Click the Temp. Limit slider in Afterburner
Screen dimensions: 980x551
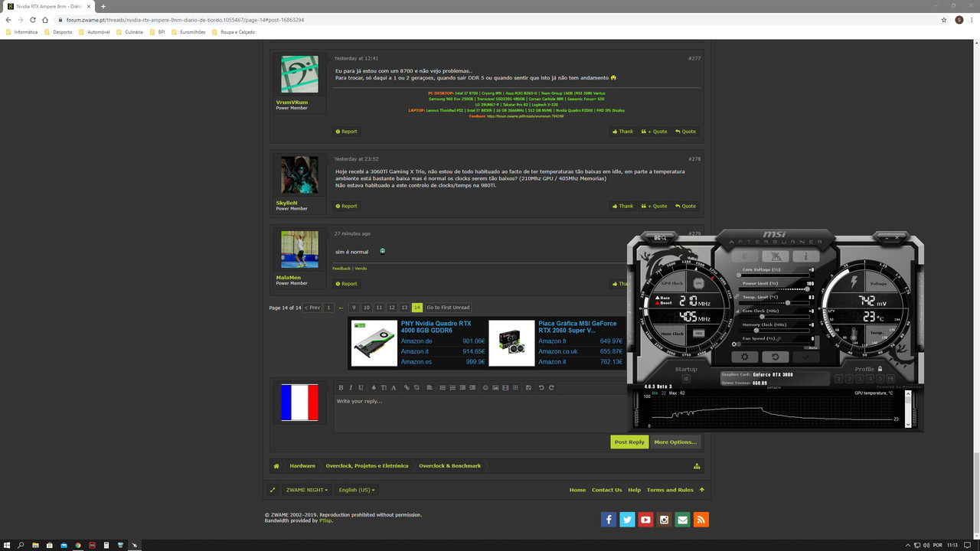tap(774, 303)
